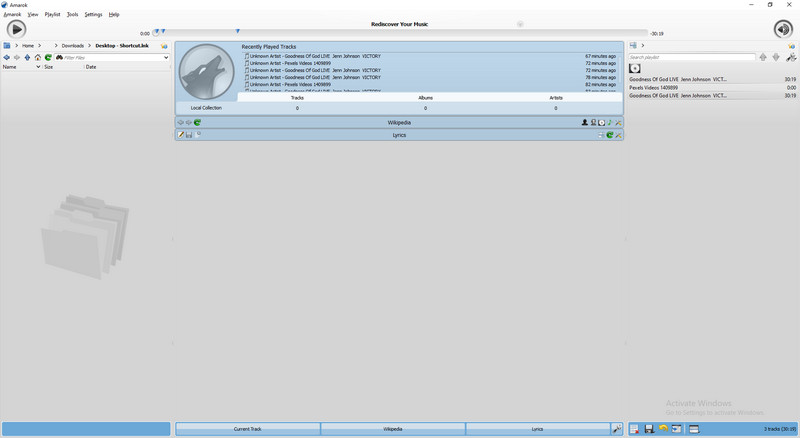Open the Tools menu

[x=72, y=14]
